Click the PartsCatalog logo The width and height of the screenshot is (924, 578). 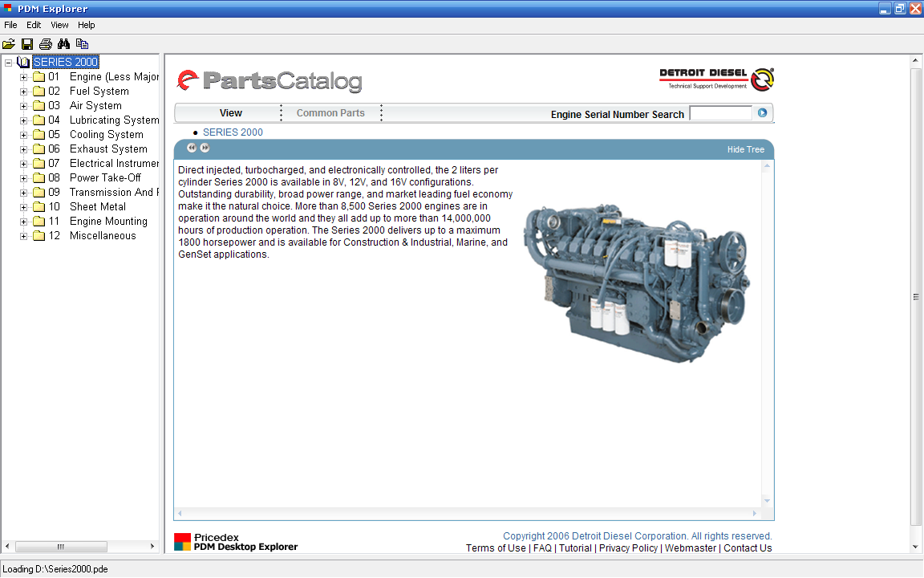[269, 81]
